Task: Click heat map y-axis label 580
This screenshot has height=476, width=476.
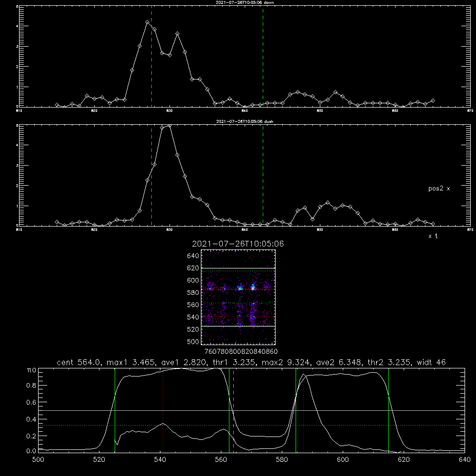Action: coord(193,293)
